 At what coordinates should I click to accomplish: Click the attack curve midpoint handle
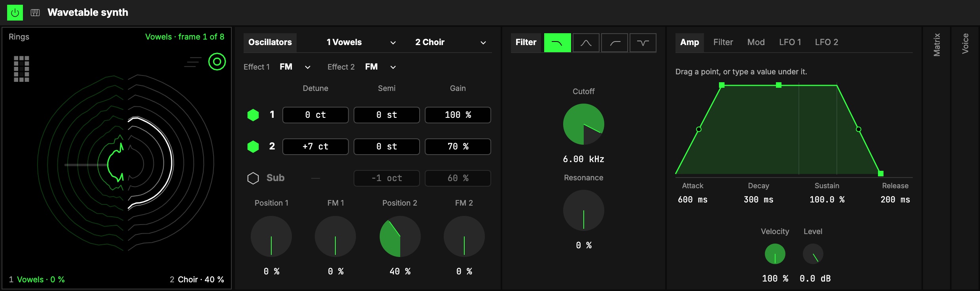[699, 129]
